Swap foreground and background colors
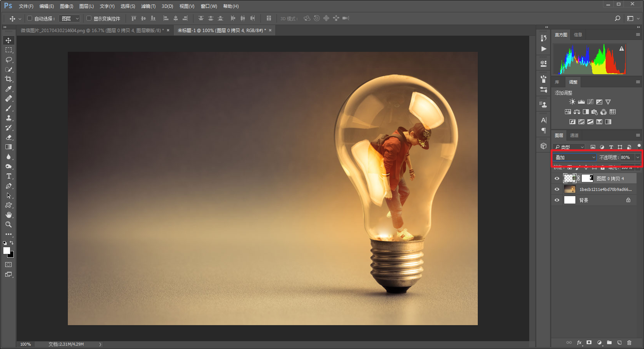The image size is (644, 349). coord(12,243)
